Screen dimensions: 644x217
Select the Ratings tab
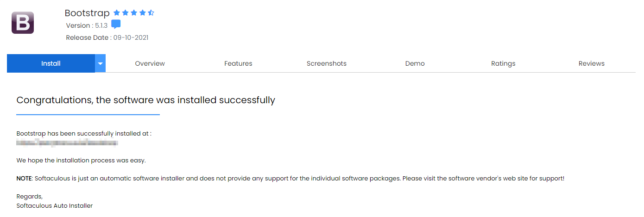click(503, 63)
